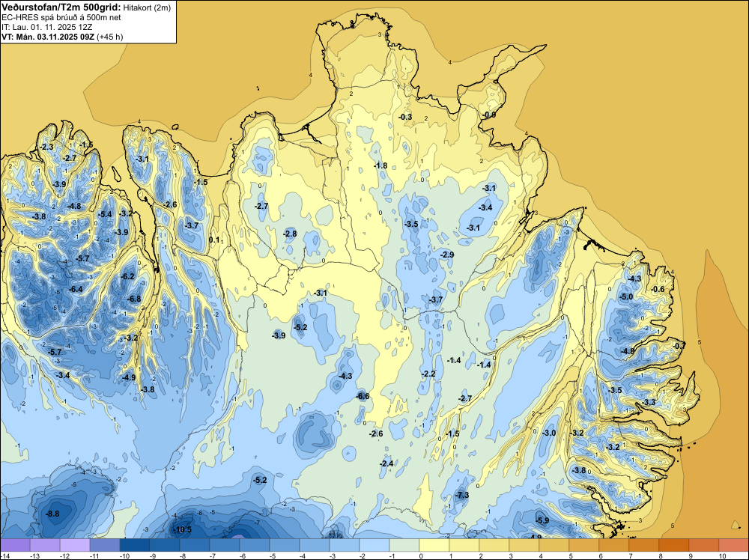
Task: Click the -2.3 temperature label
Action: point(46,147)
